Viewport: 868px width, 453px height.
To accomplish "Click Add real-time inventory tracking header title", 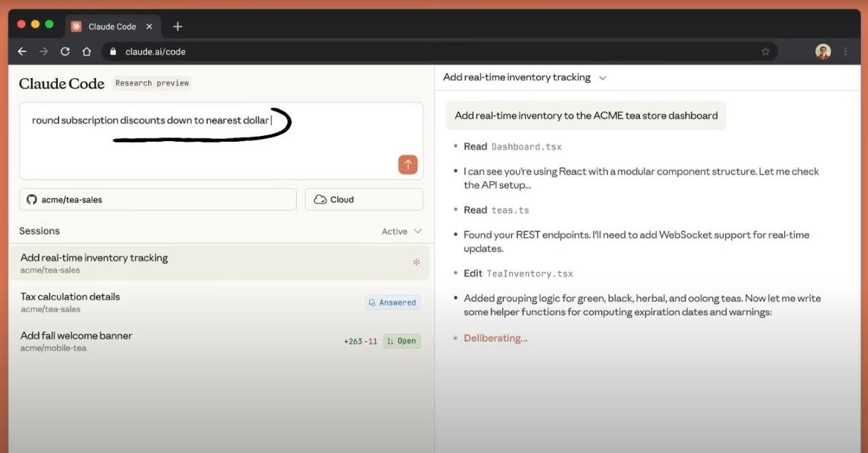I will (x=516, y=77).
